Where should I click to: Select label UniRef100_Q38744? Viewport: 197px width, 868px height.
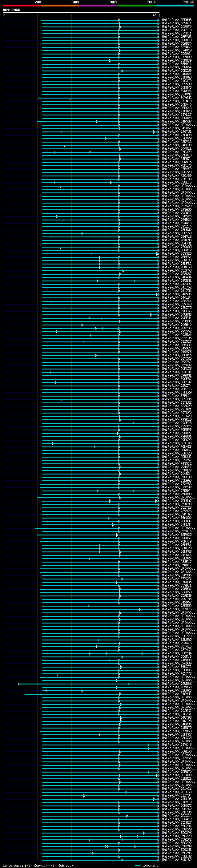point(177,301)
